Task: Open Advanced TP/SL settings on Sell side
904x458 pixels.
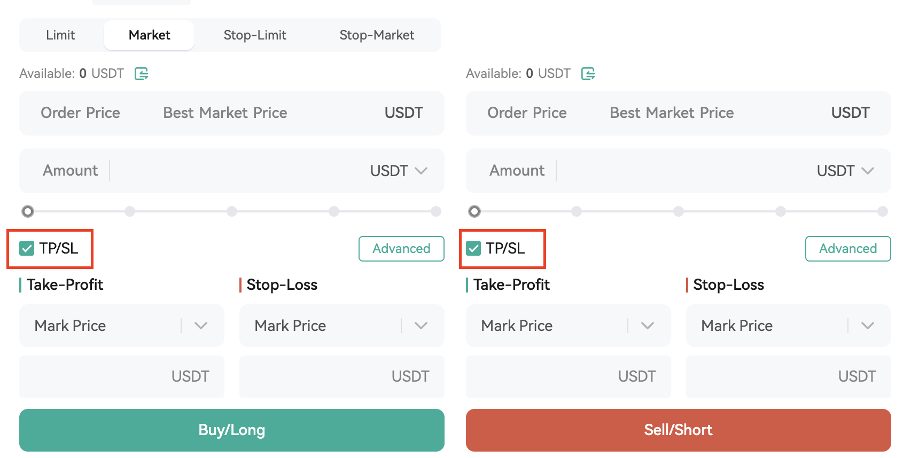Action: coord(848,249)
